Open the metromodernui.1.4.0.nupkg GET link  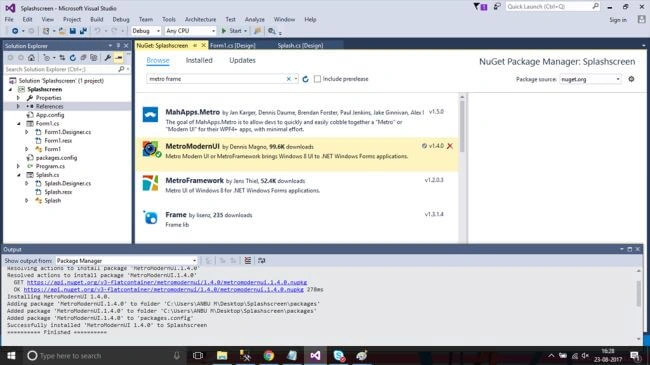[x=167, y=282]
